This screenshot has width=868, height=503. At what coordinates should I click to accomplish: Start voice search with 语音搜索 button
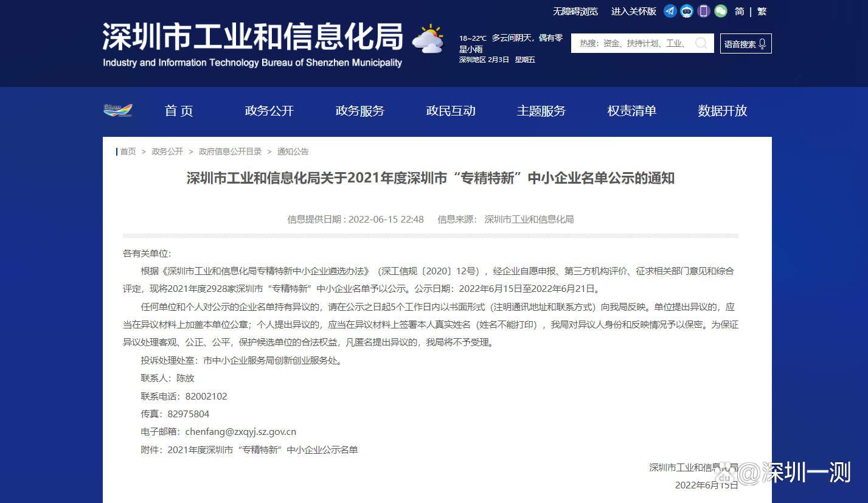pyautogui.click(x=746, y=44)
